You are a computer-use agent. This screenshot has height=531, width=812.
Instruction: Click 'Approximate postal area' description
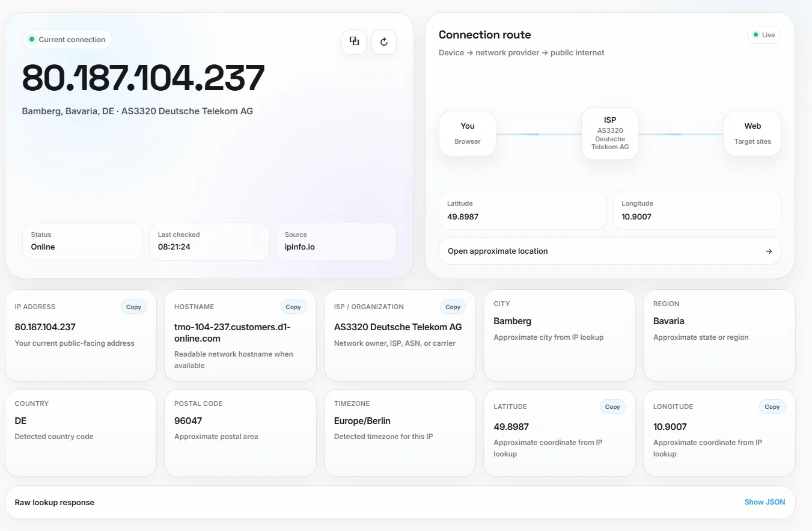click(x=216, y=437)
